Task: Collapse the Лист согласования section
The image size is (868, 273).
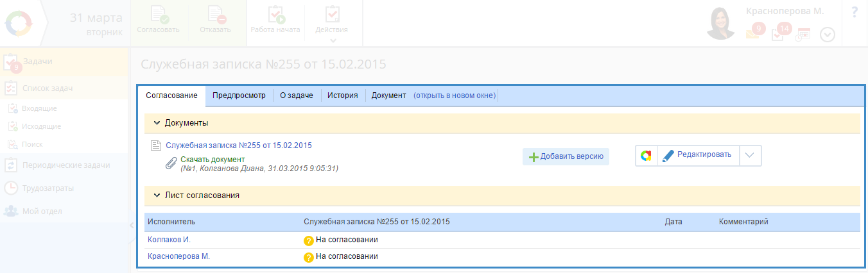Action: pyautogui.click(x=157, y=195)
